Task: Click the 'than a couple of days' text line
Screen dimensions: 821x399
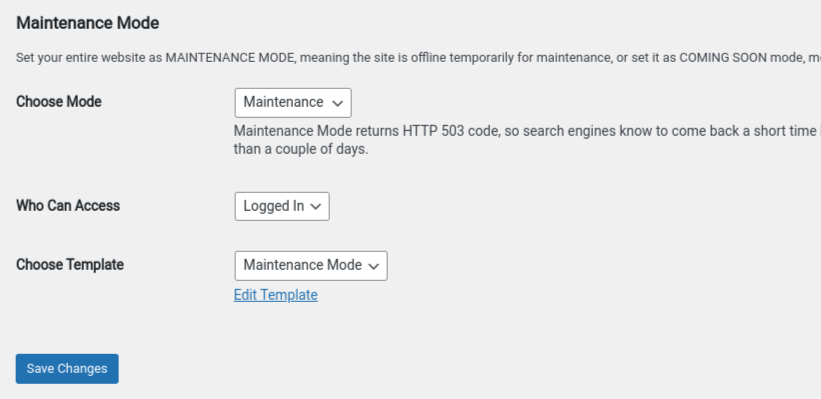Action: [301, 149]
